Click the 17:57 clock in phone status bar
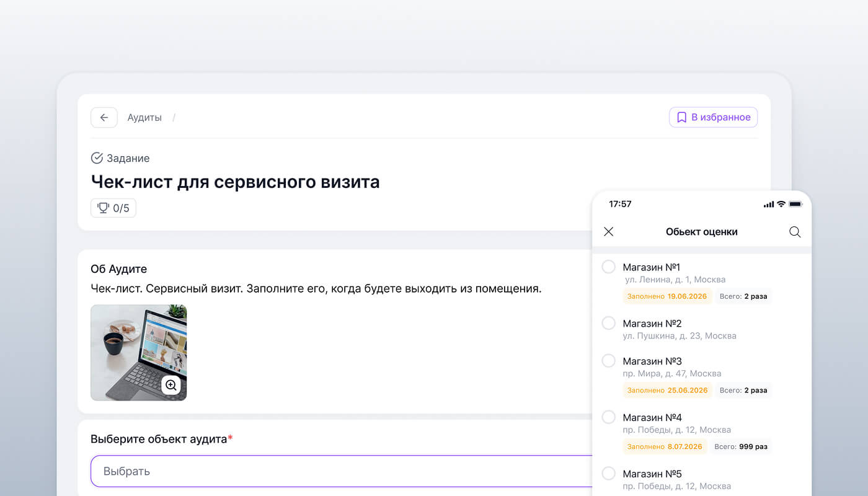This screenshot has height=496, width=868. 620,204
